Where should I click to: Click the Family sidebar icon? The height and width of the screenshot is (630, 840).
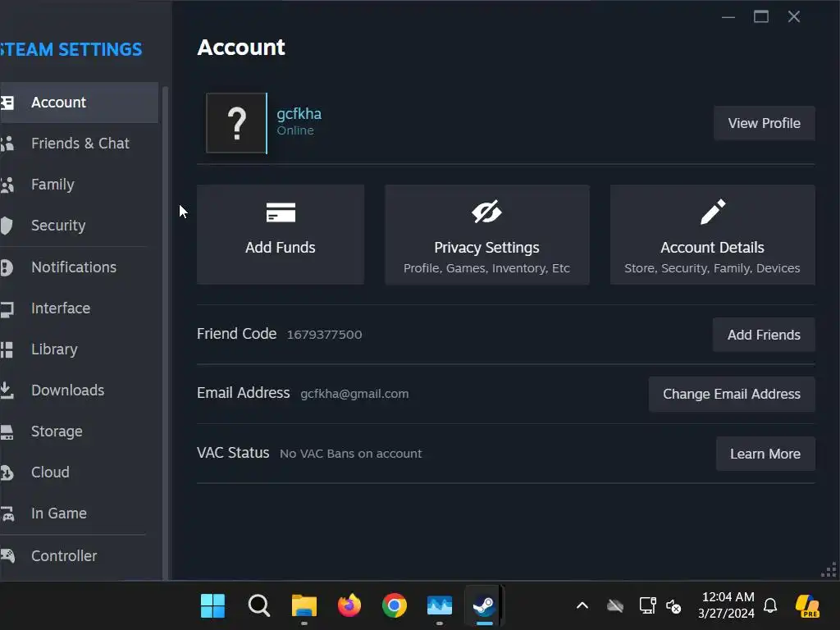pyautogui.click(x=7, y=185)
